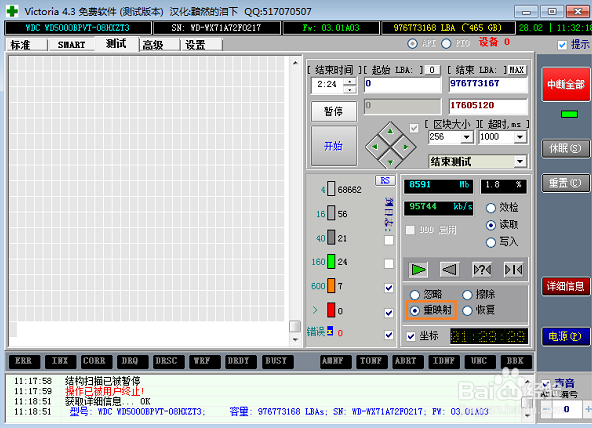
Task: Click the end-to-center seek mode icon
Action: click(x=514, y=269)
